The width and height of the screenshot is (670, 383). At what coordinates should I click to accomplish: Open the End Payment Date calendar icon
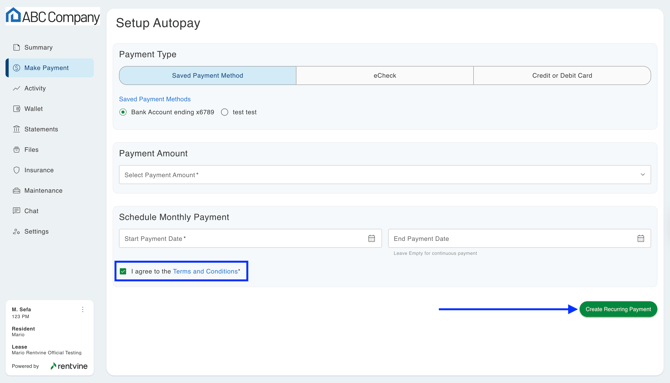click(641, 239)
